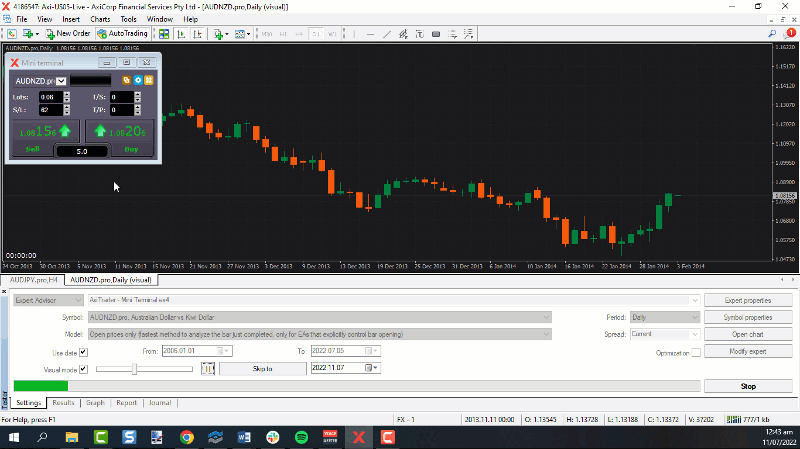800x449 pixels.
Task: Click the pause icon next to speed slider
Action: 208,368
